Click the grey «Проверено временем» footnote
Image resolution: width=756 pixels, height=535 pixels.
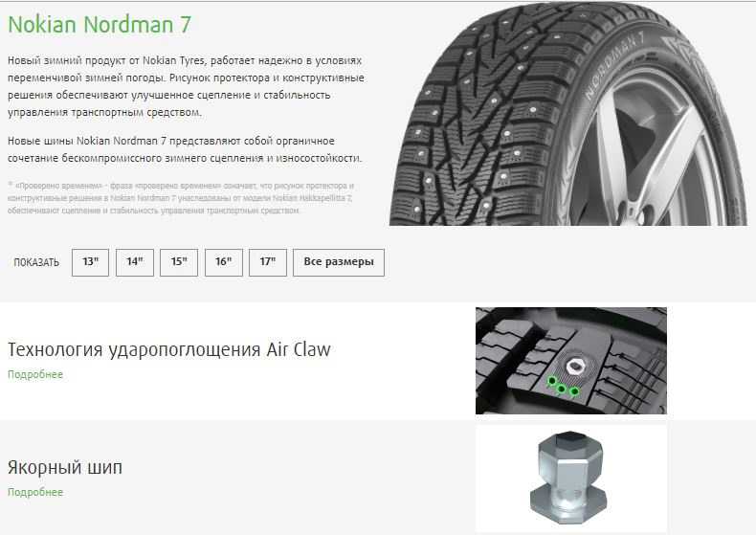(181, 197)
